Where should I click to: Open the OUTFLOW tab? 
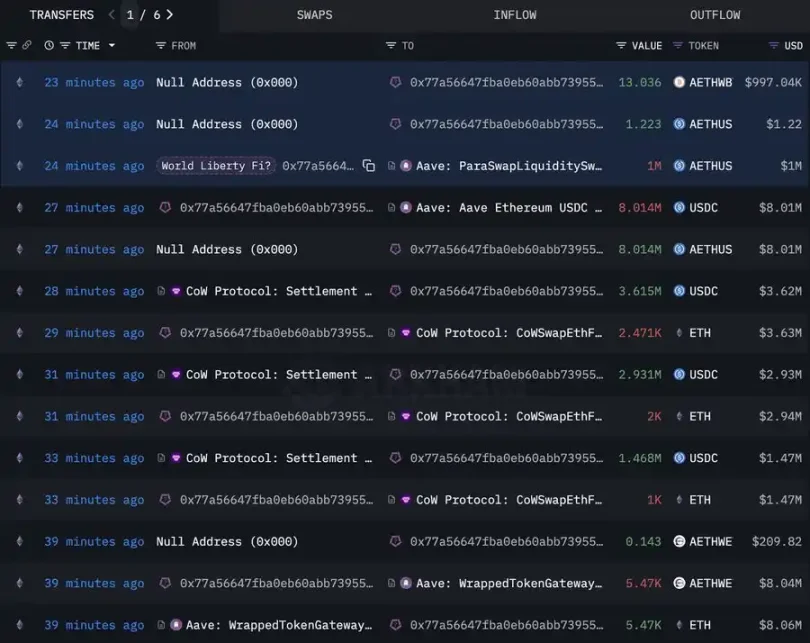[714, 15]
